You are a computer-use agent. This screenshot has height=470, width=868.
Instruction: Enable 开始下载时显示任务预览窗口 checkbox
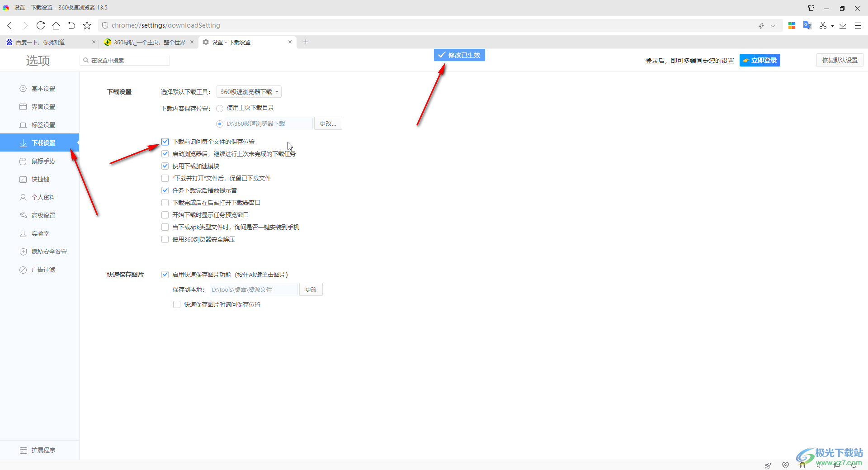click(x=165, y=215)
